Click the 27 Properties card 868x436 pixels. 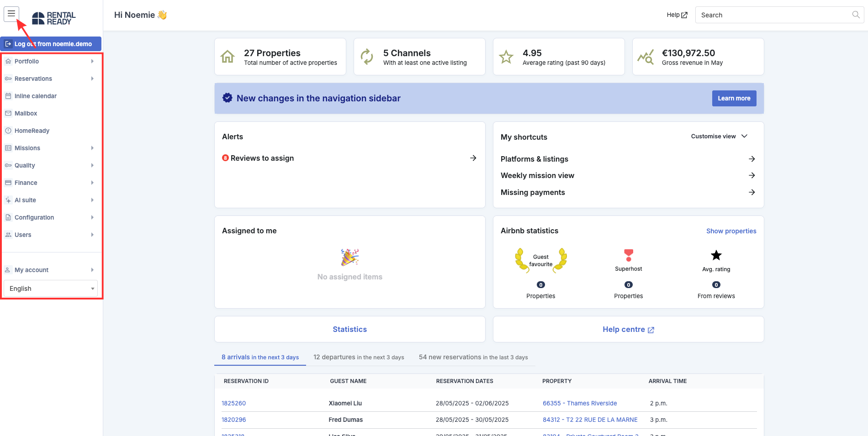[280, 57]
